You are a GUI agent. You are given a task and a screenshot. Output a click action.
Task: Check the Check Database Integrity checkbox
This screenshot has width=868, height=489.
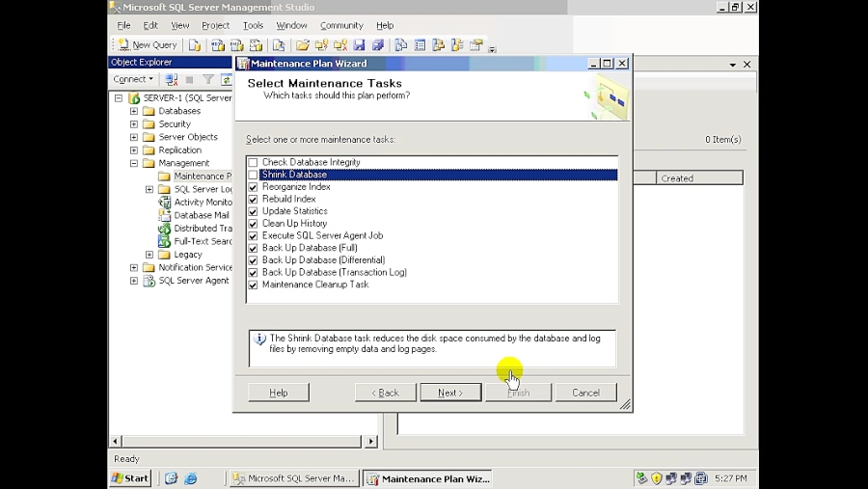253,162
